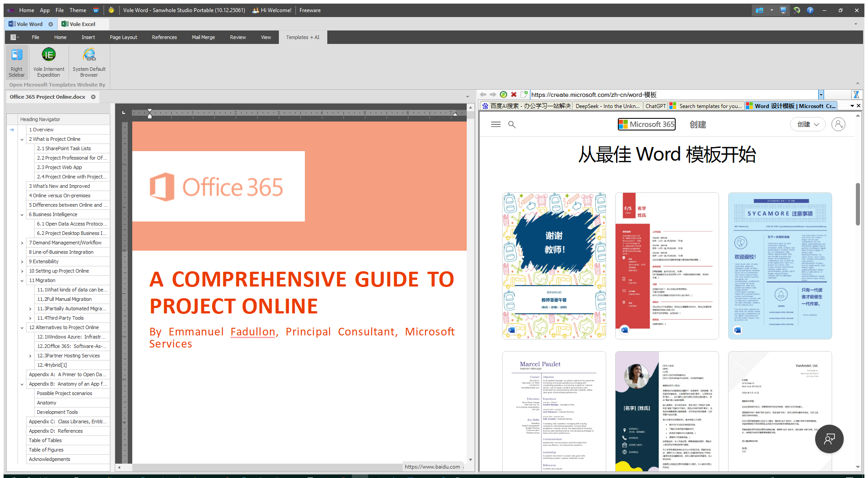Click the blue hourglass icon beside address bar
Viewport: 868px width, 478px height.
coord(856,95)
